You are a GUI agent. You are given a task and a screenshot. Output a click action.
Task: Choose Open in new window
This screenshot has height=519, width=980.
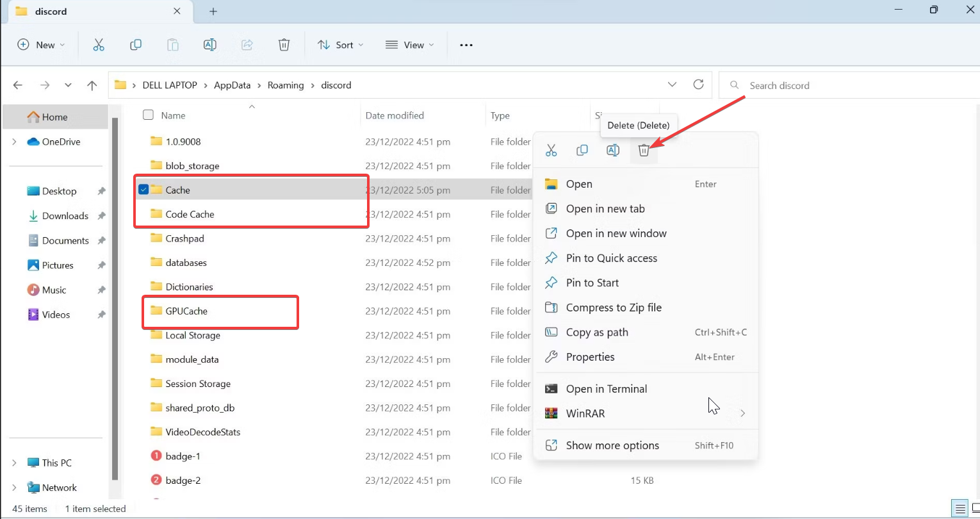646,233
